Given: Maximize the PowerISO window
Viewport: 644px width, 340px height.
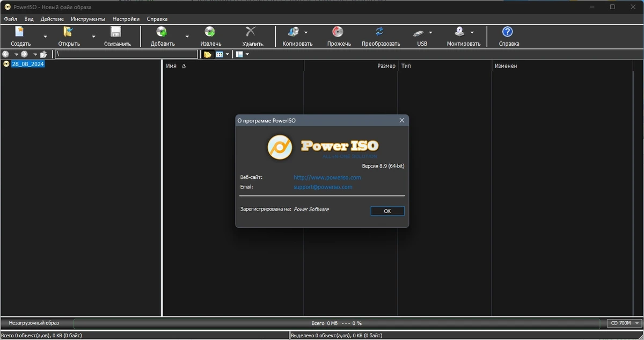Looking at the screenshot, I should [x=612, y=7].
